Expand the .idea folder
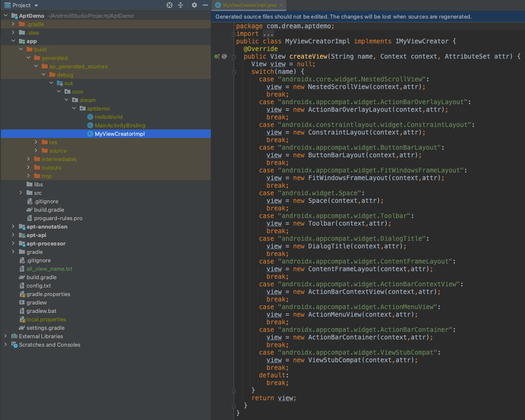The image size is (525, 420). pyautogui.click(x=13, y=32)
